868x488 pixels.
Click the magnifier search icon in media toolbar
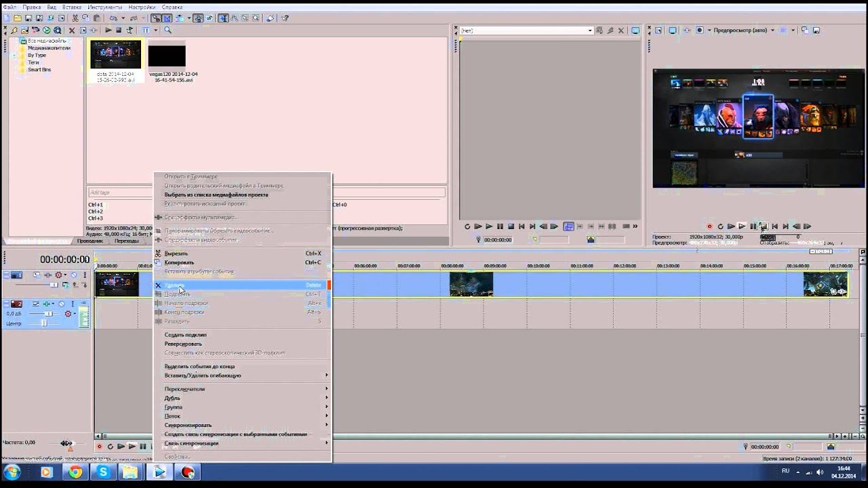coord(167,30)
